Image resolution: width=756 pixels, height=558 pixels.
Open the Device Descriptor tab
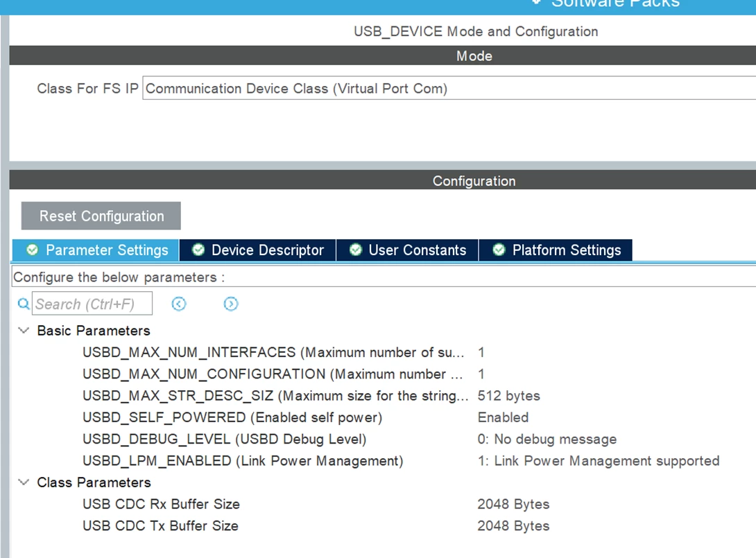coord(257,250)
